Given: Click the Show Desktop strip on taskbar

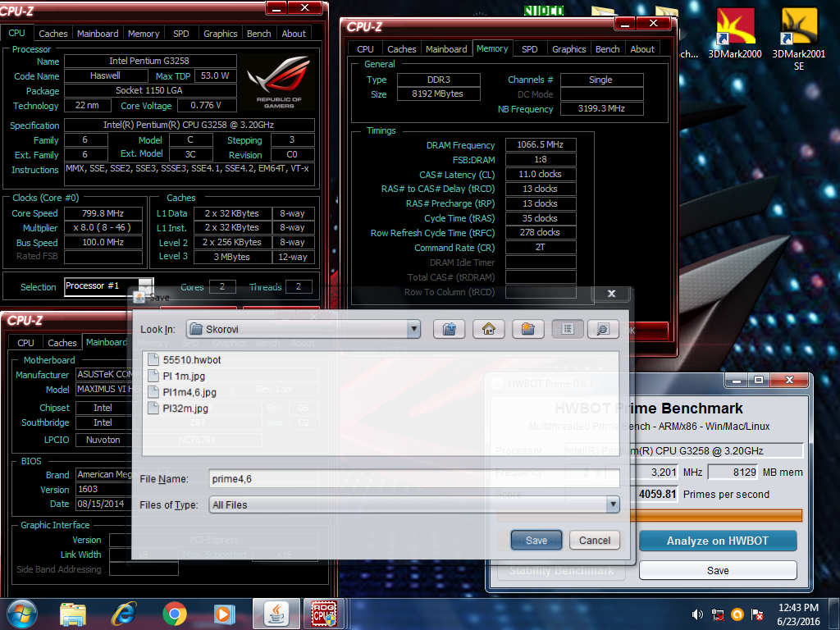Looking at the screenshot, I should [835, 614].
